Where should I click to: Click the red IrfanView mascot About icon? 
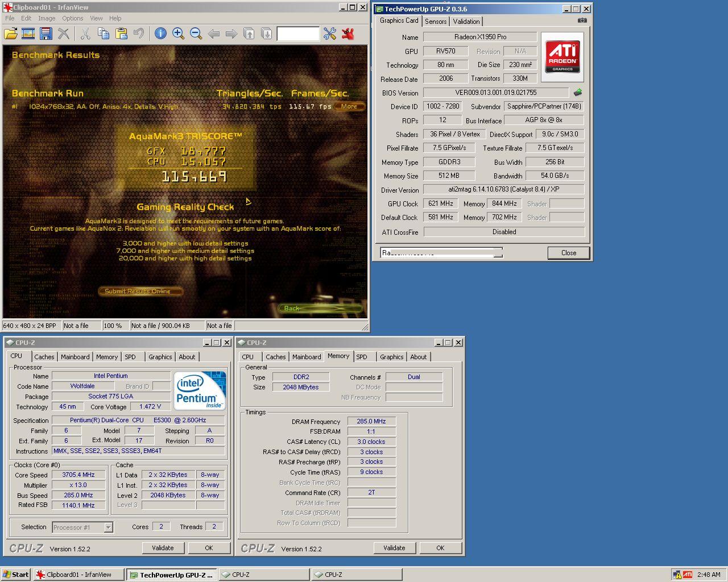[x=348, y=34]
